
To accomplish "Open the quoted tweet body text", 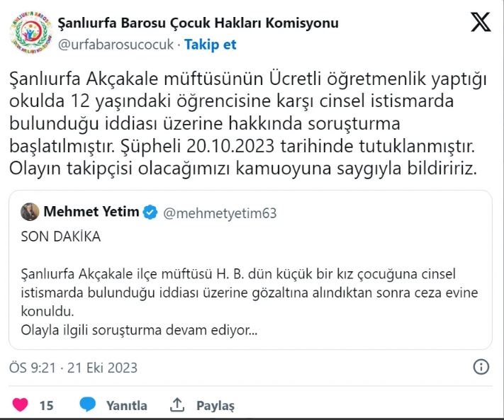I will pos(248,302).
